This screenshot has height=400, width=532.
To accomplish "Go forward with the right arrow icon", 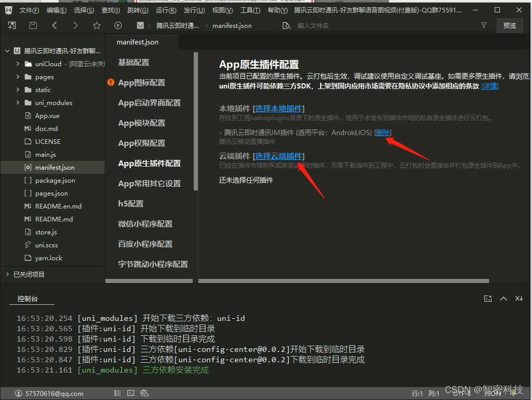I will point(75,25).
